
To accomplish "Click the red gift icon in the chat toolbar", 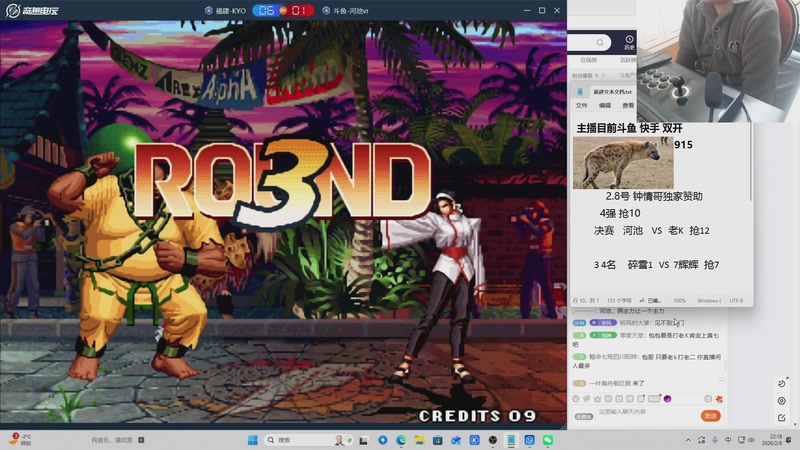I will point(719,399).
